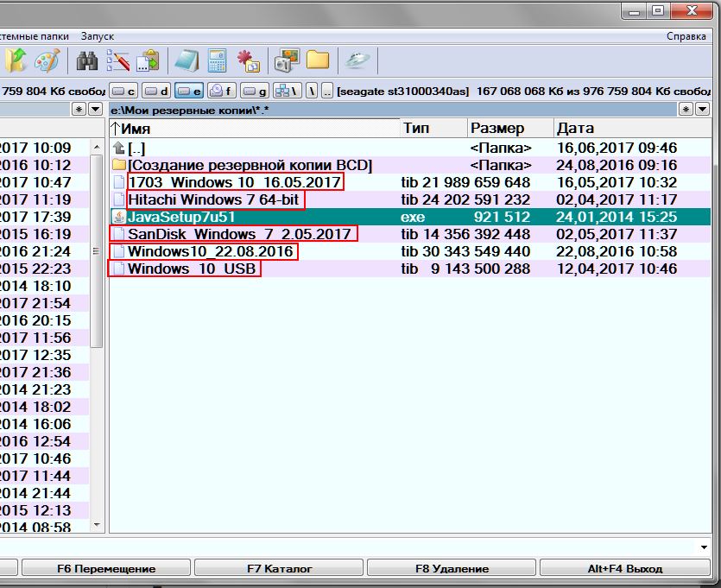Image resolution: width=721 pixels, height=588 pixels.
Task: Open left panel favorites asterisk button
Action: (79, 110)
